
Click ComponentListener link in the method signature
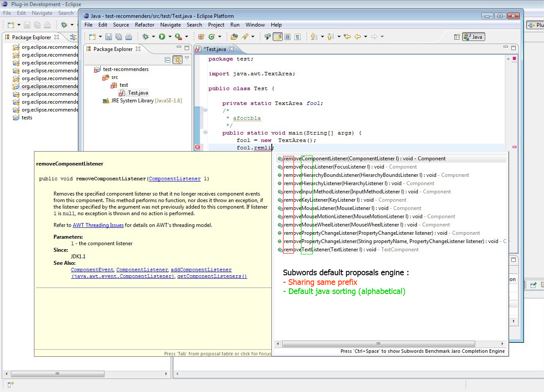coord(175,179)
